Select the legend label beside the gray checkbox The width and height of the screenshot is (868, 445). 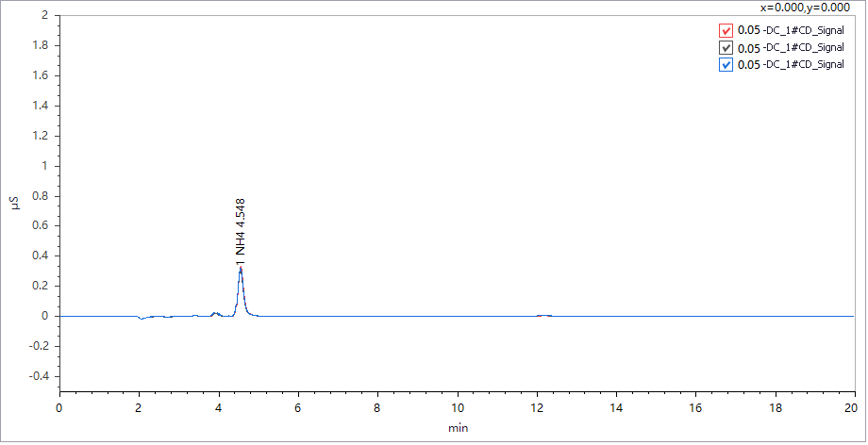(791, 47)
